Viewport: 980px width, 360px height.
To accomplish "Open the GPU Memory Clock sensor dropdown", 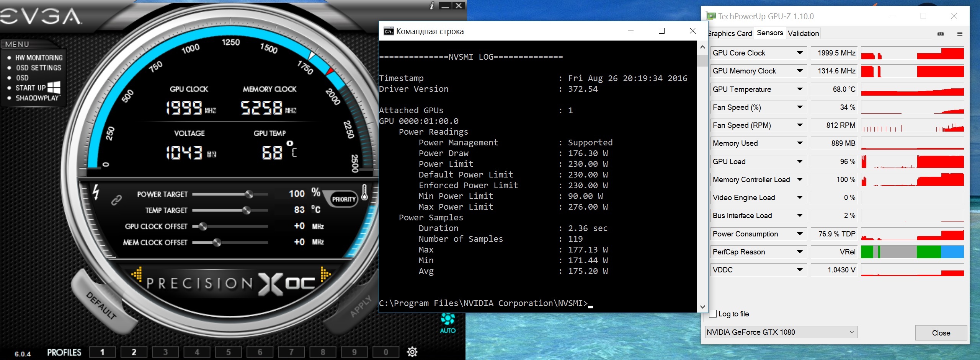I will pos(800,71).
